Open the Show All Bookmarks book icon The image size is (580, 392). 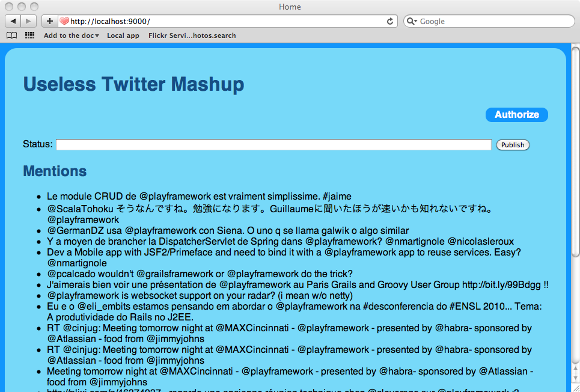pyautogui.click(x=11, y=35)
